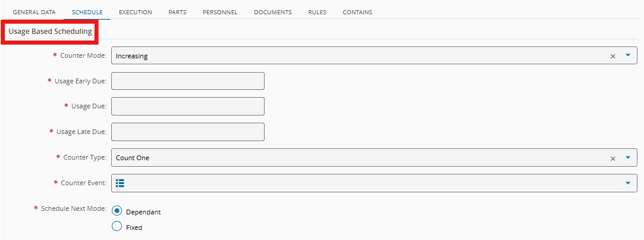This screenshot has width=644, height=240.
Task: Click the Schedule Next Mode label
Action: point(74,208)
